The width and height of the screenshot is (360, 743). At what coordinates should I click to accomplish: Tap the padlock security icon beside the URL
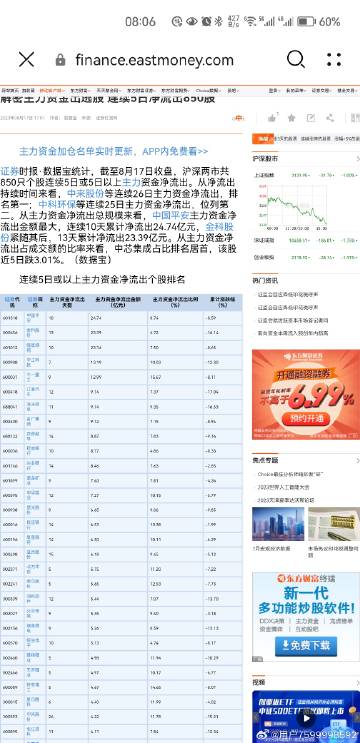[x=60, y=60]
